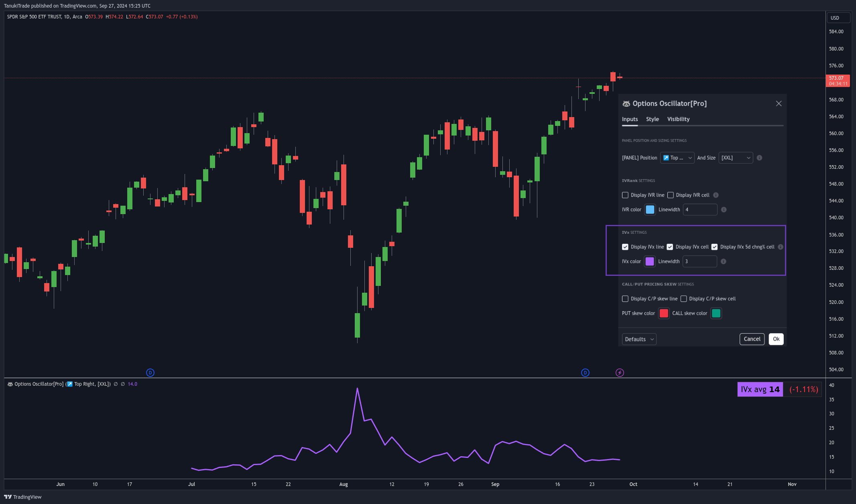Switch to the Visibility tab
The height and width of the screenshot is (504, 856).
[678, 119]
